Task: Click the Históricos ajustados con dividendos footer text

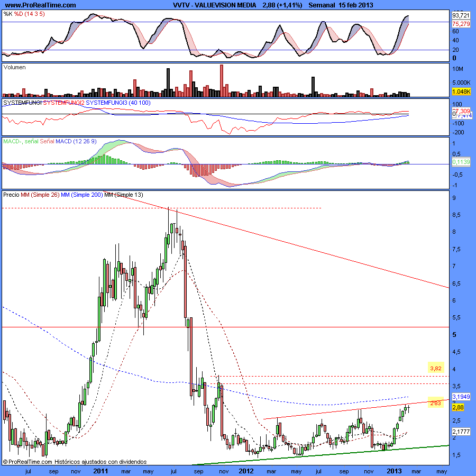Action: click(x=101, y=462)
